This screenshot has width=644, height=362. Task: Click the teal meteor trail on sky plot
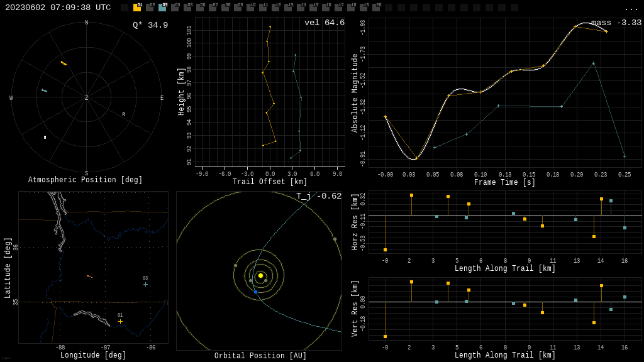tap(44, 90)
